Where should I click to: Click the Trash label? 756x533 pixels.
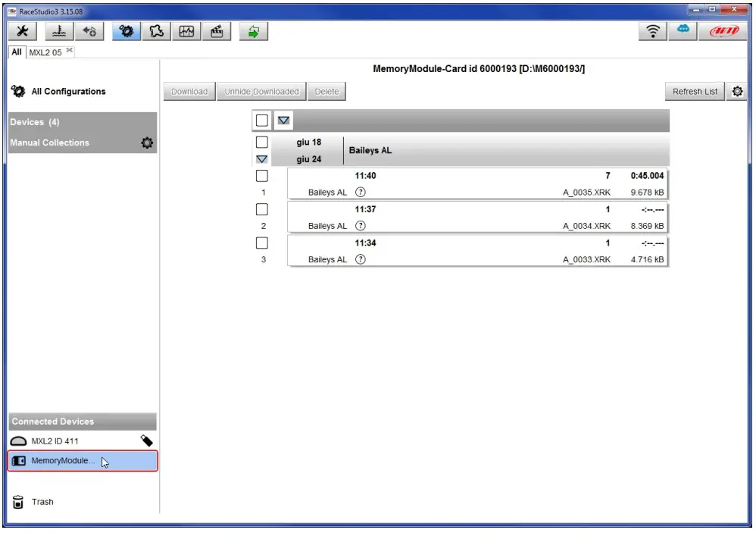pos(42,502)
